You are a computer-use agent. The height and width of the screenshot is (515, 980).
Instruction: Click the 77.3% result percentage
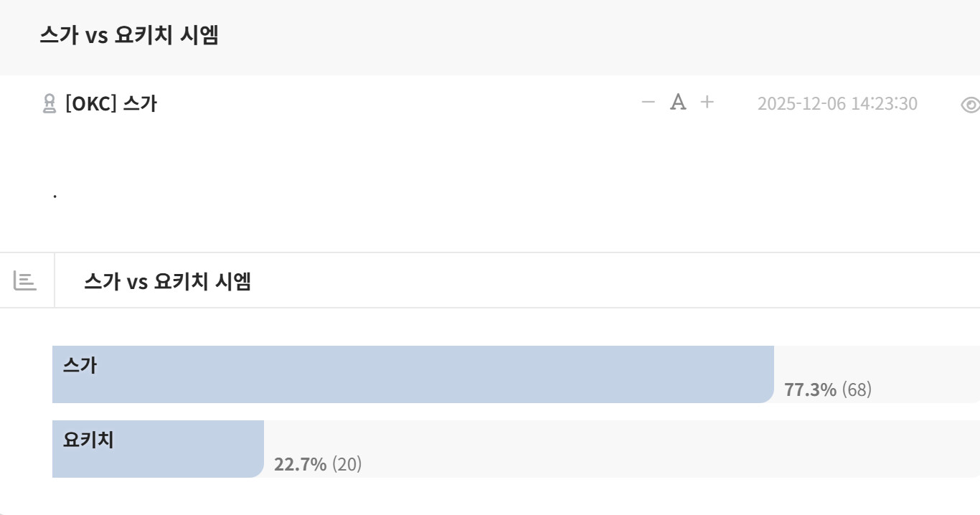pos(810,390)
